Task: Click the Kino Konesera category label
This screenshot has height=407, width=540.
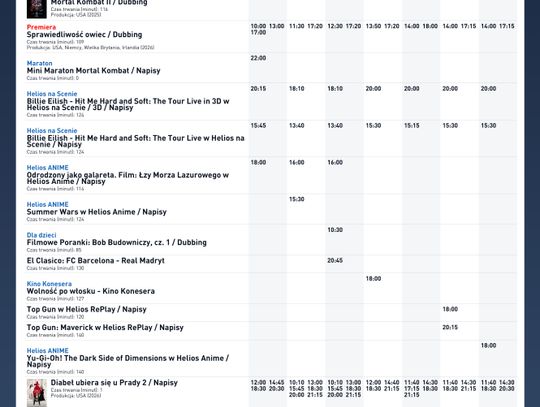Action: [x=49, y=284]
